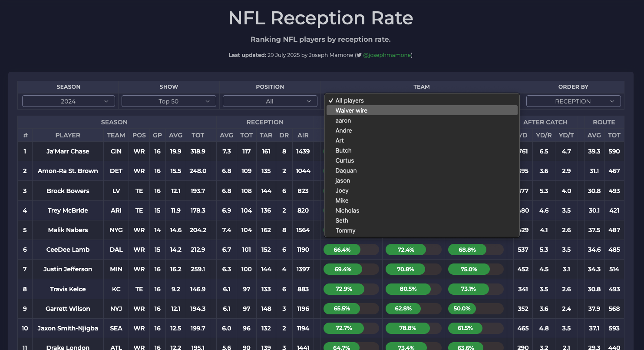Viewport: 644px width, 350px height.
Task: Select Andre from the Team list
Action: pyautogui.click(x=422, y=130)
